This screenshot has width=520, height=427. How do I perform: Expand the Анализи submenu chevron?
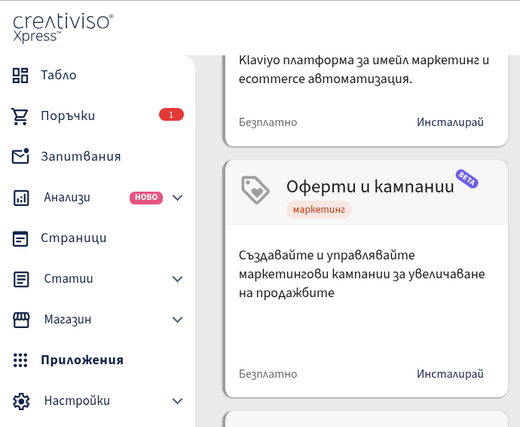(x=177, y=198)
